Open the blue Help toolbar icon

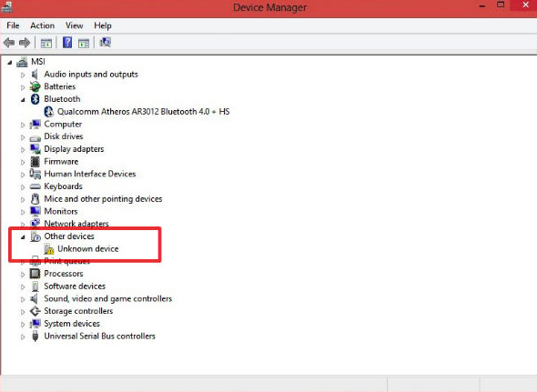(x=67, y=43)
